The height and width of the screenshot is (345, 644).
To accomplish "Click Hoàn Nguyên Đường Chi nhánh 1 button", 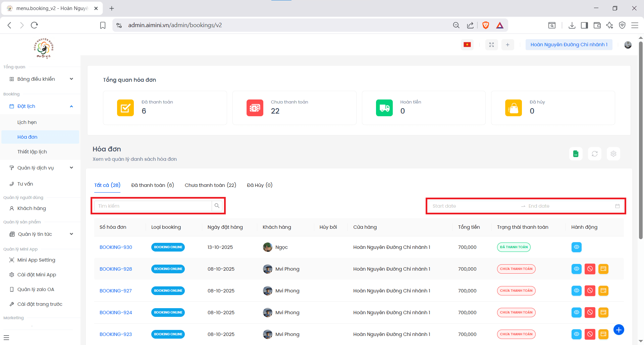I will 569,45.
